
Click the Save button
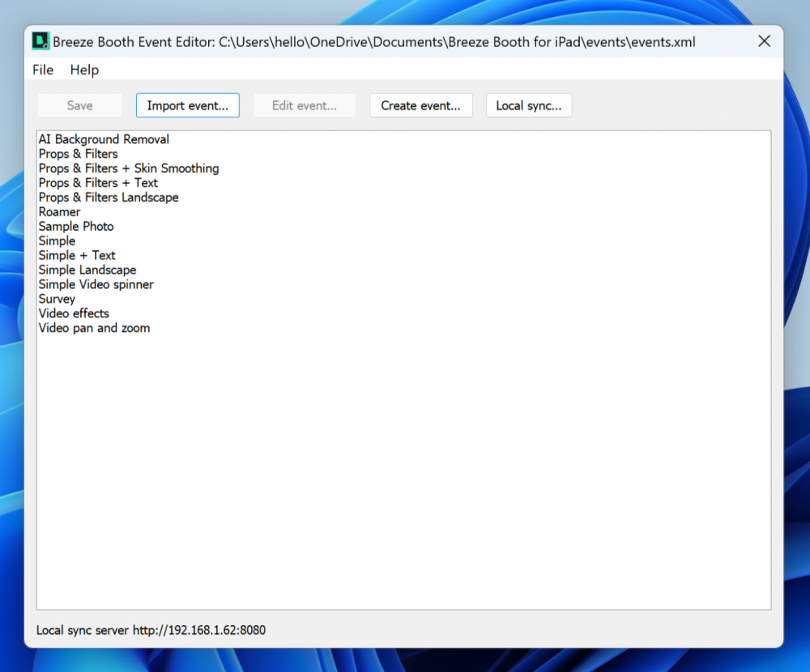(79, 105)
